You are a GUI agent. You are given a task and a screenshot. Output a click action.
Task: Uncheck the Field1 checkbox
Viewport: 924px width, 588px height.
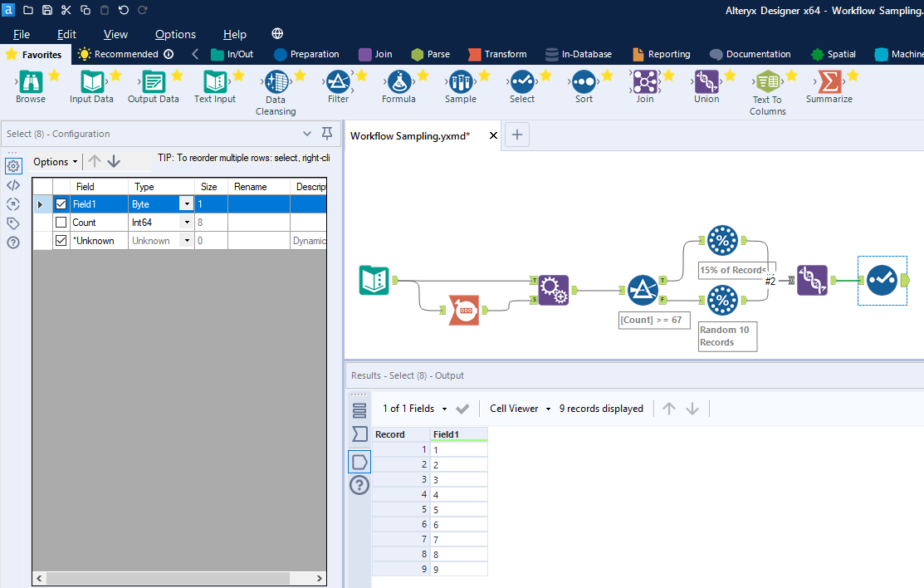(61, 203)
